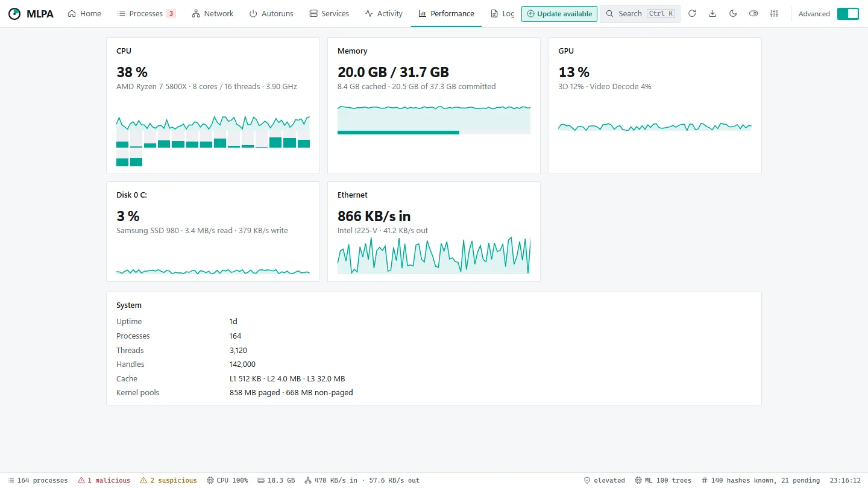Open the Activity tab
Screen dimensions: 868x488
384,13
